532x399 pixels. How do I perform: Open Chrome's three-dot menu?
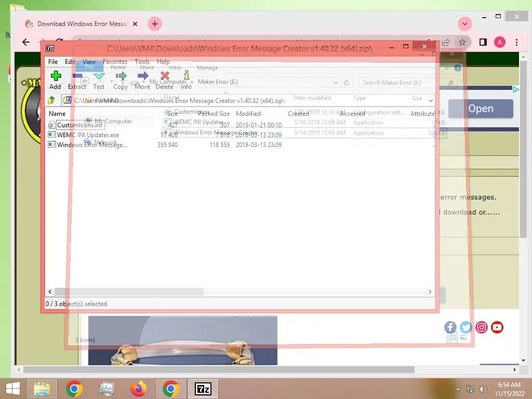click(x=516, y=42)
